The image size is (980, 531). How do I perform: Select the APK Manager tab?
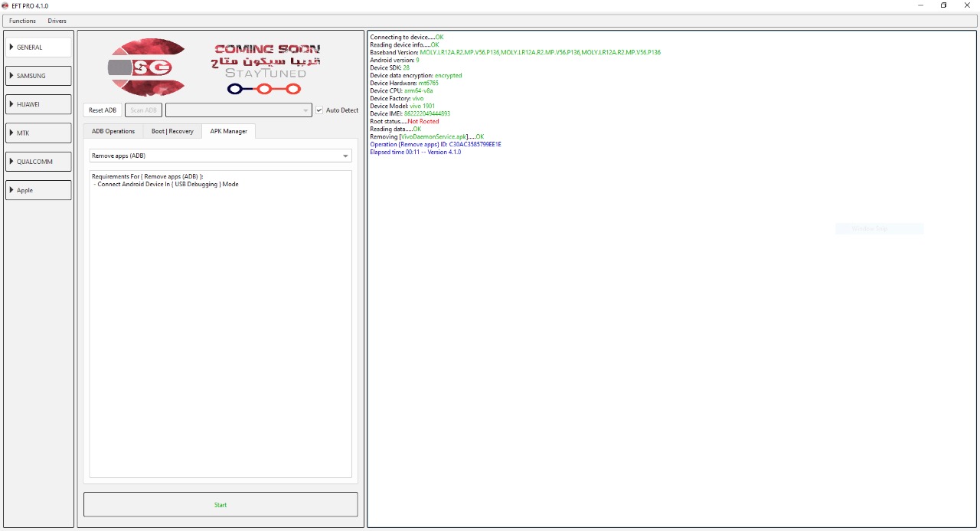click(x=229, y=131)
